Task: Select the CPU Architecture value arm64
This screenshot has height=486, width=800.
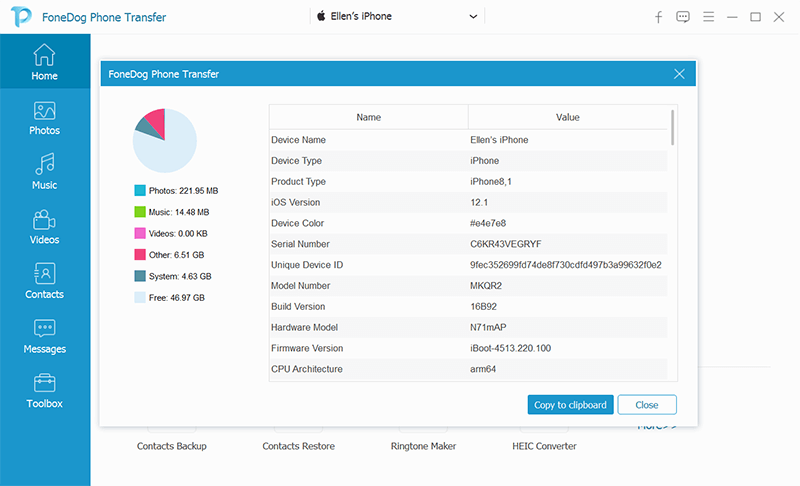Action: coord(483,369)
